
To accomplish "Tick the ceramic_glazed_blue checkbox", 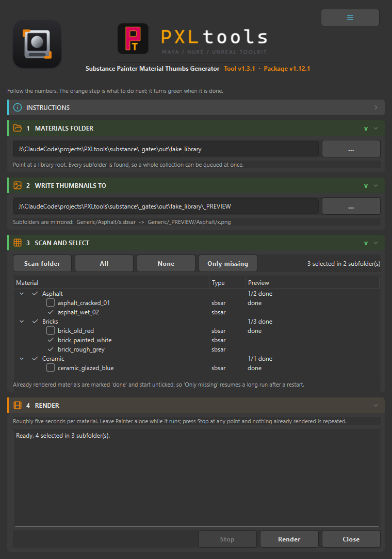I will point(51,368).
